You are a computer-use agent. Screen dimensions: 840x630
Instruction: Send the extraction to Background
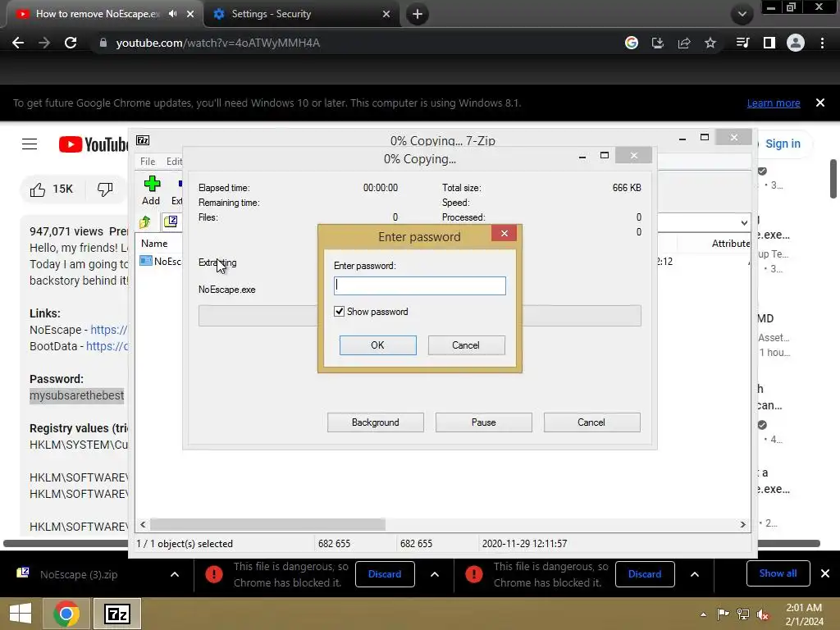click(x=375, y=422)
